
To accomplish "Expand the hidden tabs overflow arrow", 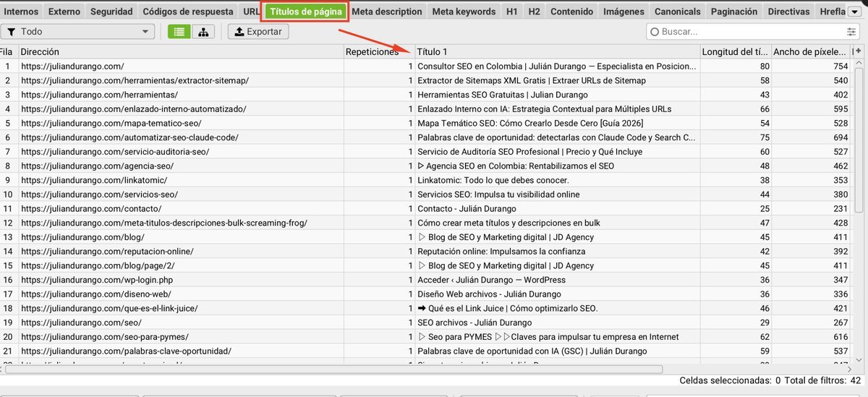I will click(854, 12).
